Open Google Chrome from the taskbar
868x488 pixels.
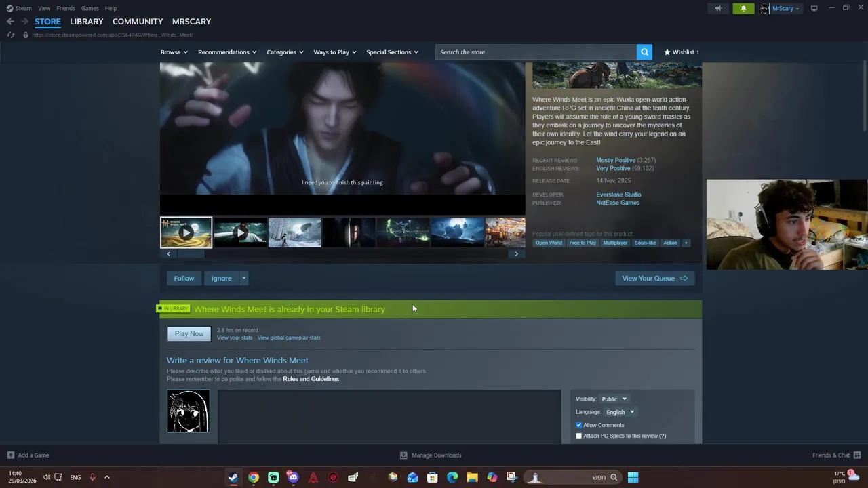253,477
